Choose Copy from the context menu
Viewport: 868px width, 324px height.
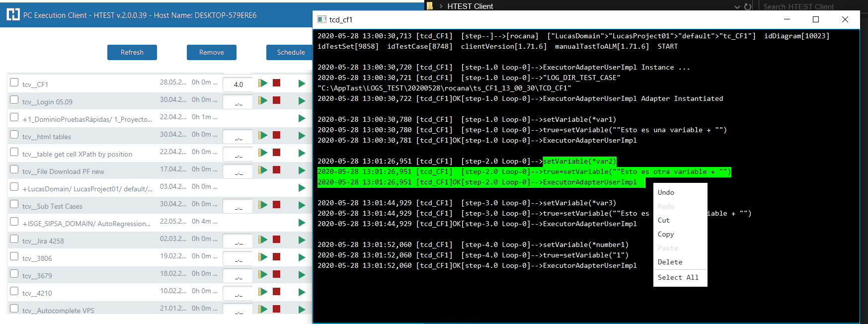[666, 234]
